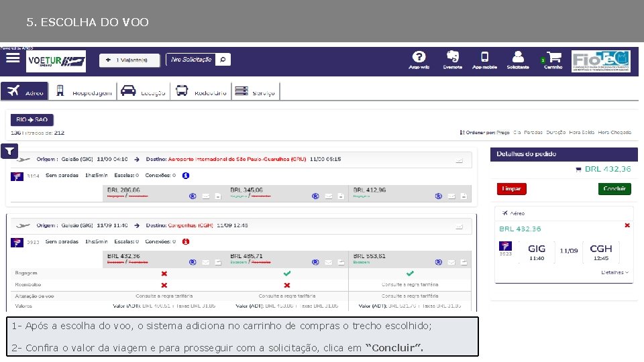Save the BRL 412,96 fare quote
This screenshot has width=644, height=362.
[464, 196]
